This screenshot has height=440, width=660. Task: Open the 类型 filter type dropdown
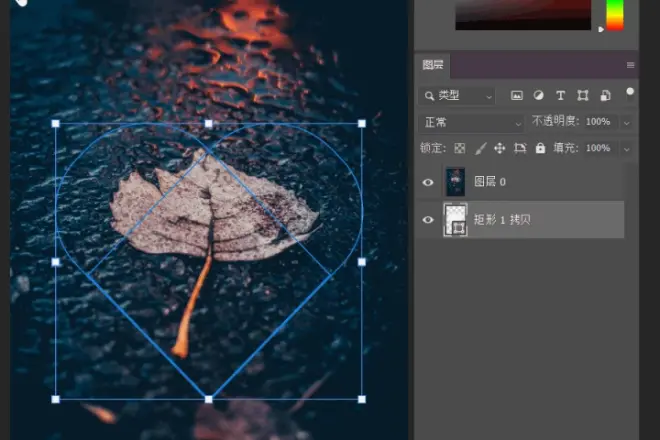pyautogui.click(x=457, y=96)
